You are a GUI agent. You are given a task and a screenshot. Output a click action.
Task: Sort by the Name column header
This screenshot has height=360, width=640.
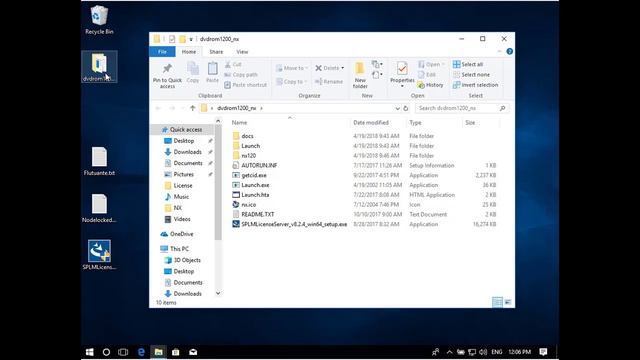(239, 122)
